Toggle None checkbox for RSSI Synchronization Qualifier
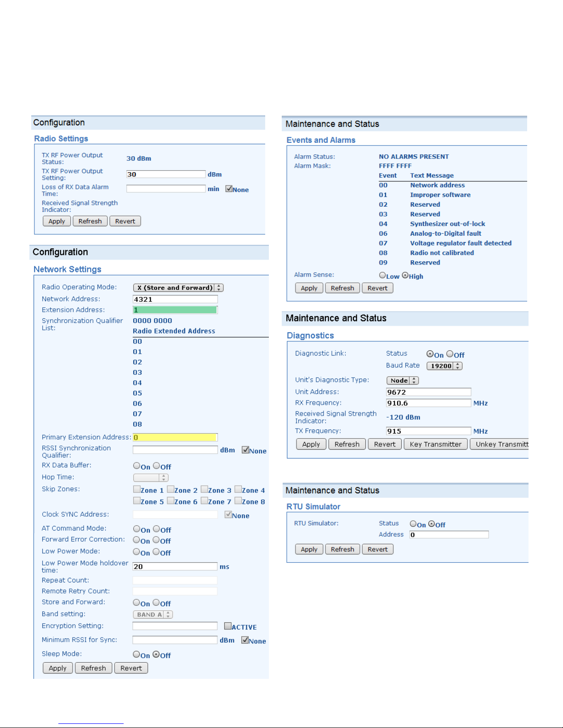The image size is (563, 728). point(245,450)
